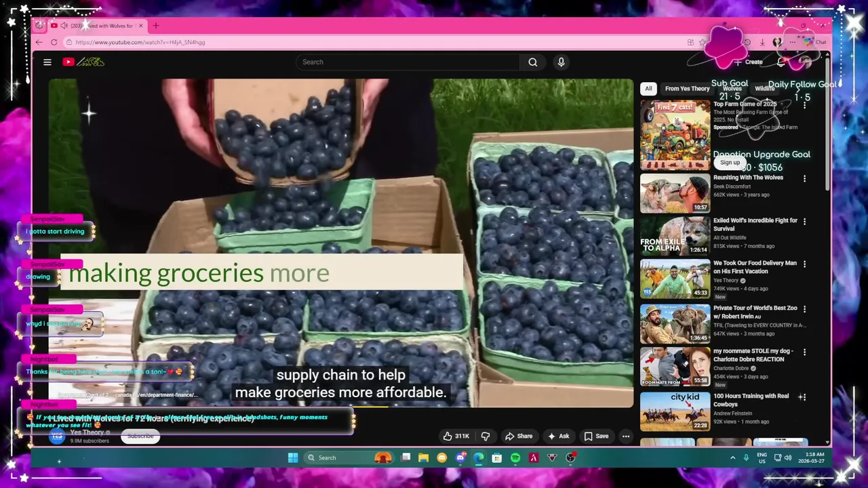Image resolution: width=868 pixels, height=488 pixels.
Task: Dislike the video with thumbs down
Action: click(x=486, y=436)
